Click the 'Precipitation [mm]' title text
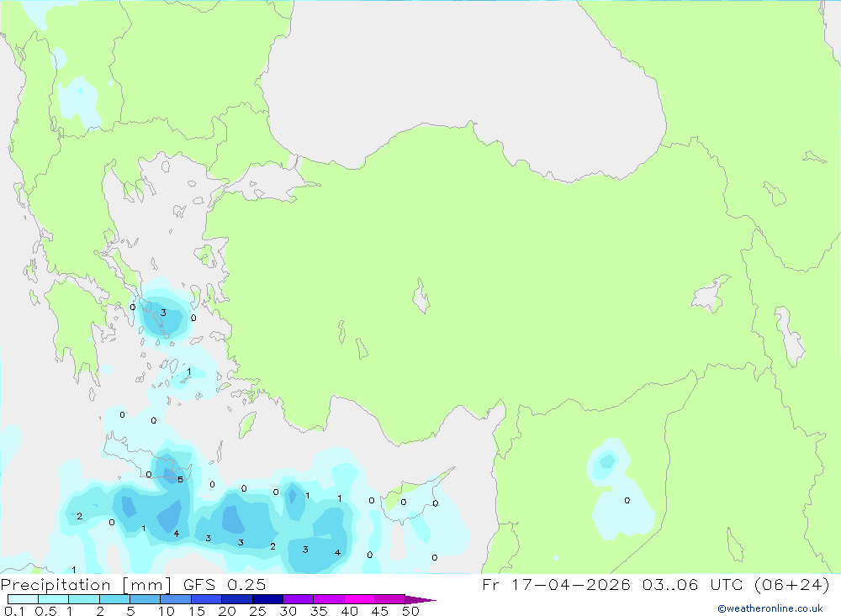The image size is (841, 616). point(86,584)
